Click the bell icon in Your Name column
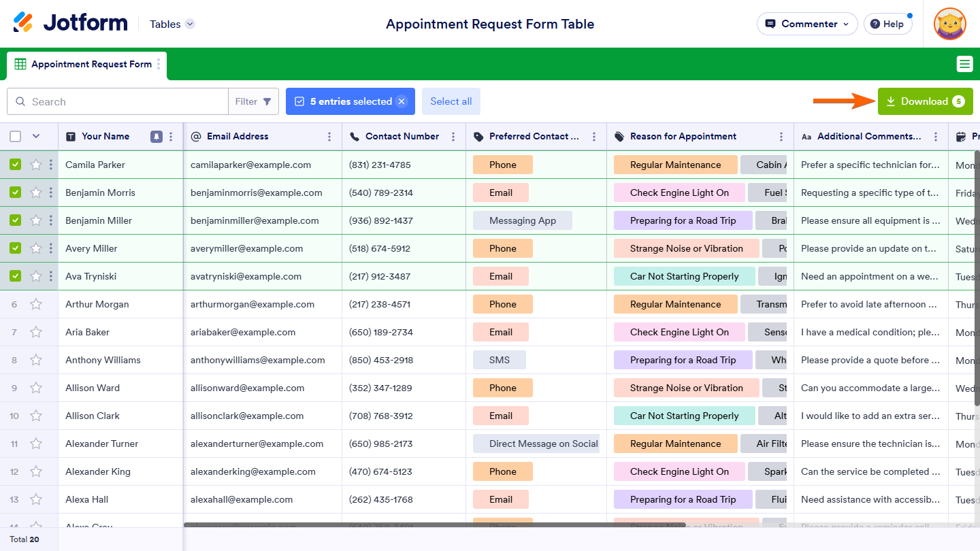 pyautogui.click(x=157, y=137)
